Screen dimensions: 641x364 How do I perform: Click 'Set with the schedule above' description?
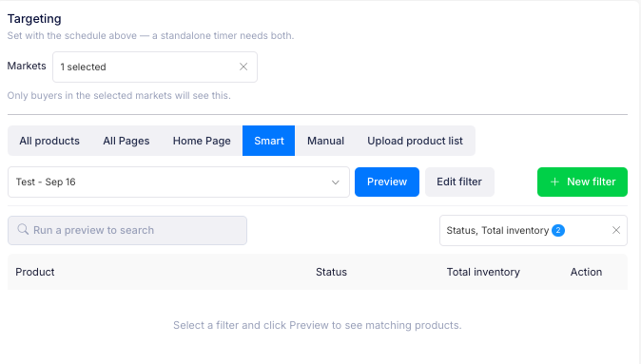point(150,35)
